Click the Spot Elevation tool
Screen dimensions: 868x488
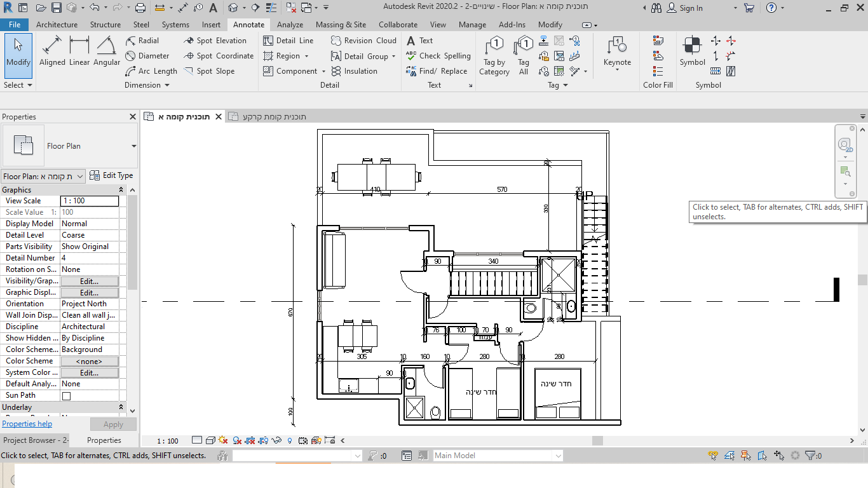coord(215,40)
